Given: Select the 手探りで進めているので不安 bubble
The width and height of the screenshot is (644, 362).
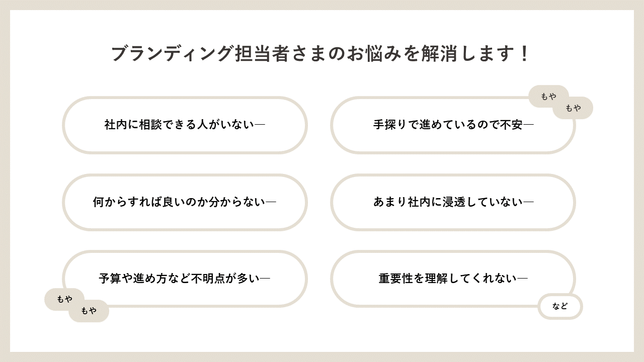Looking at the screenshot, I should click(x=453, y=125).
